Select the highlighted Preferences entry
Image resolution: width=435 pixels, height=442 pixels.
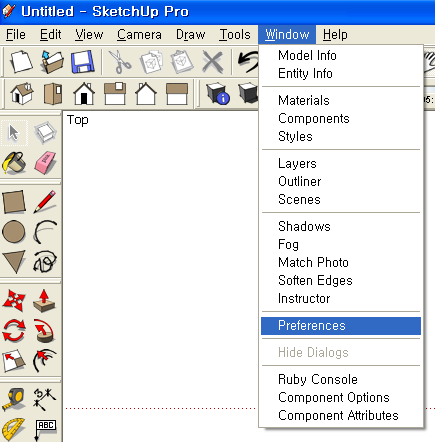341,326
